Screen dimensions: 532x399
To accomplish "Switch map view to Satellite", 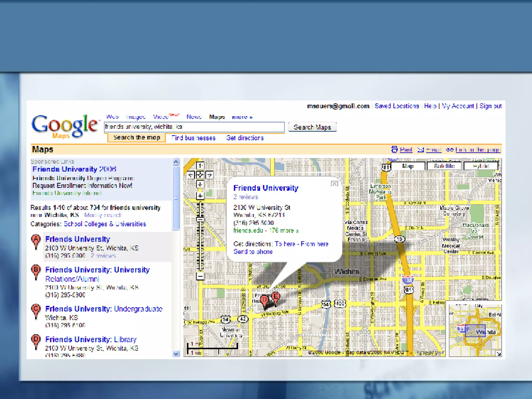I will click(x=444, y=166).
